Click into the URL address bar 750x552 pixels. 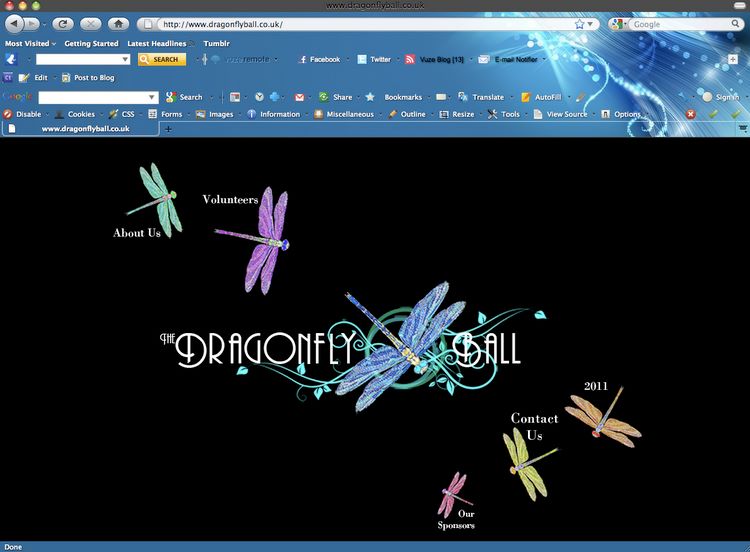pyautogui.click(x=364, y=24)
